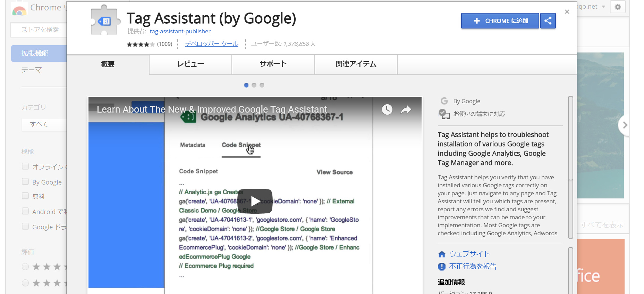Click the Google G icon beside By Google
Screen dimensions: 644x294
click(x=444, y=101)
